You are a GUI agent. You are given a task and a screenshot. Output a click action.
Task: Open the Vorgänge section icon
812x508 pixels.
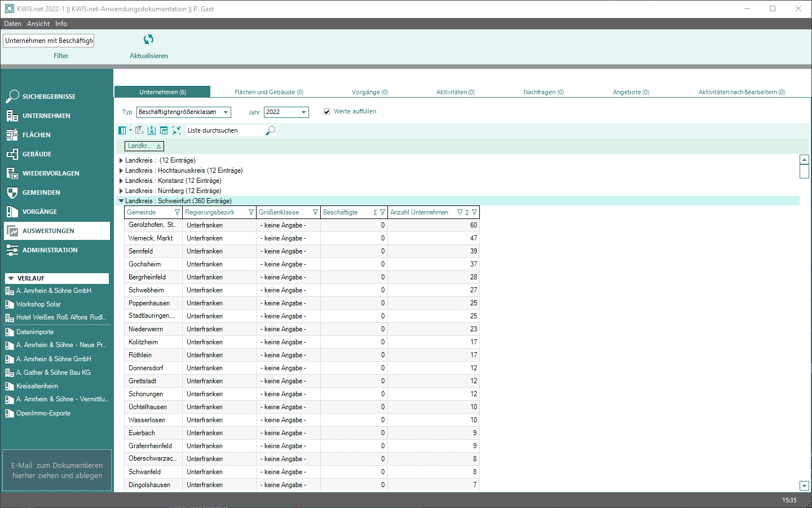click(x=12, y=212)
